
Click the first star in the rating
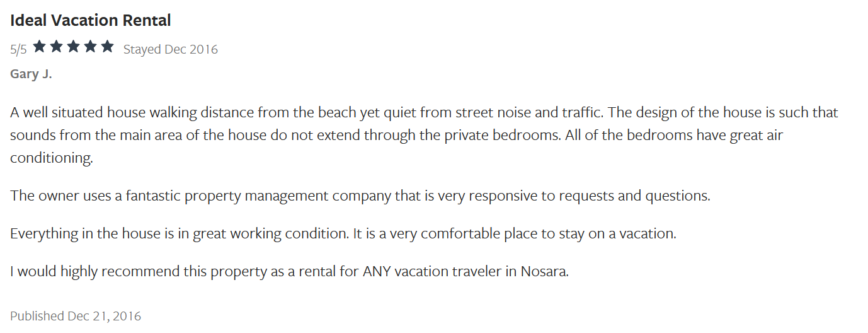(x=40, y=47)
